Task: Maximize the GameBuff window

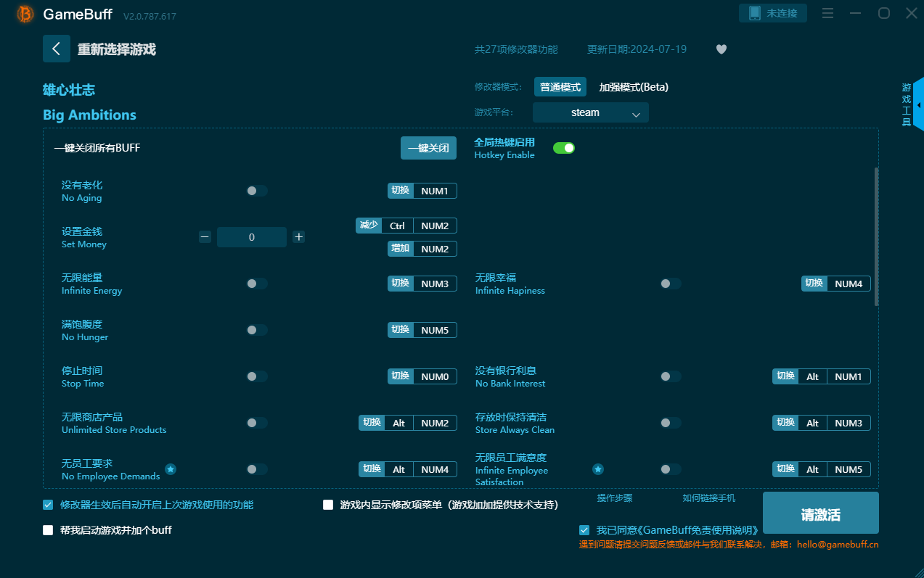Action: (884, 13)
